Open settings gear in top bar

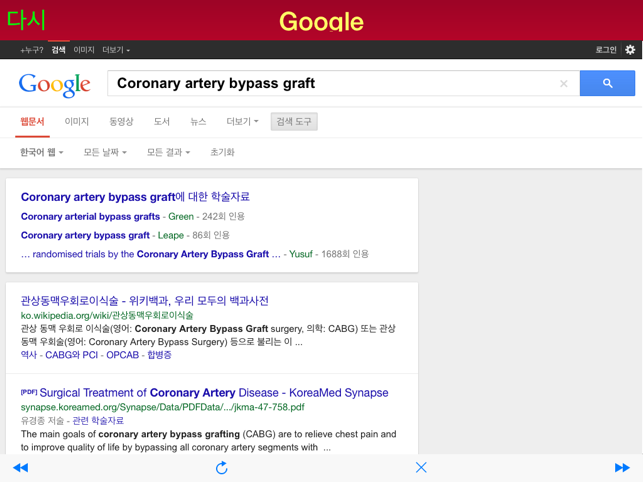coord(630,50)
